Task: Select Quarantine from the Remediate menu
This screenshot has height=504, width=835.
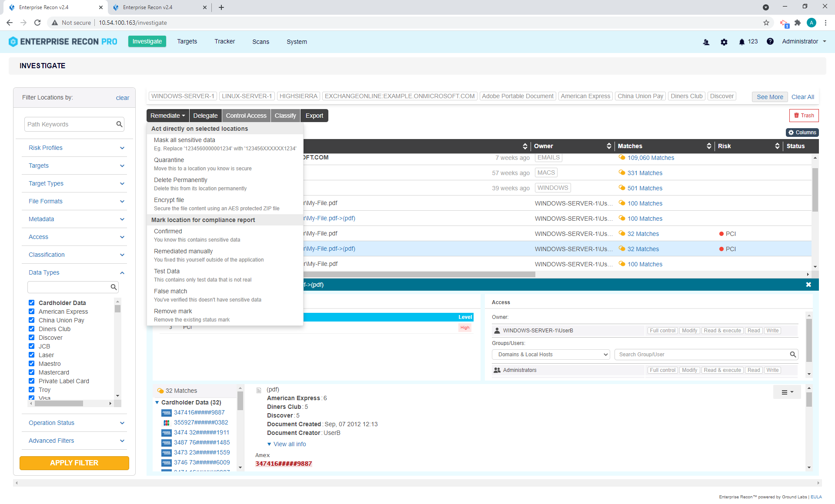Action: point(169,160)
